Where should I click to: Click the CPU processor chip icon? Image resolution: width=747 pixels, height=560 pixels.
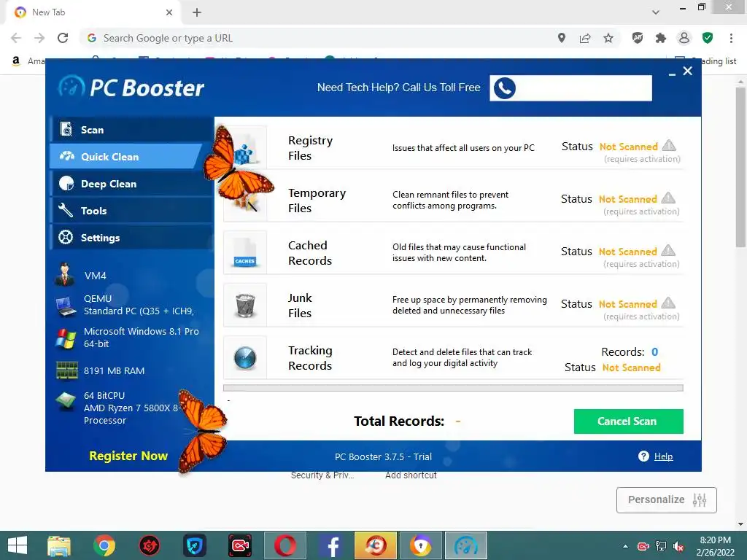[x=66, y=401]
